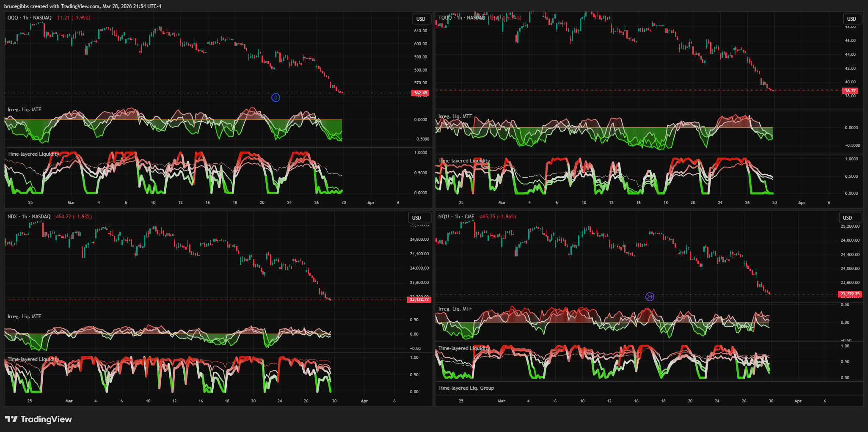Open USD currency selector on NDX chart

[x=417, y=218]
